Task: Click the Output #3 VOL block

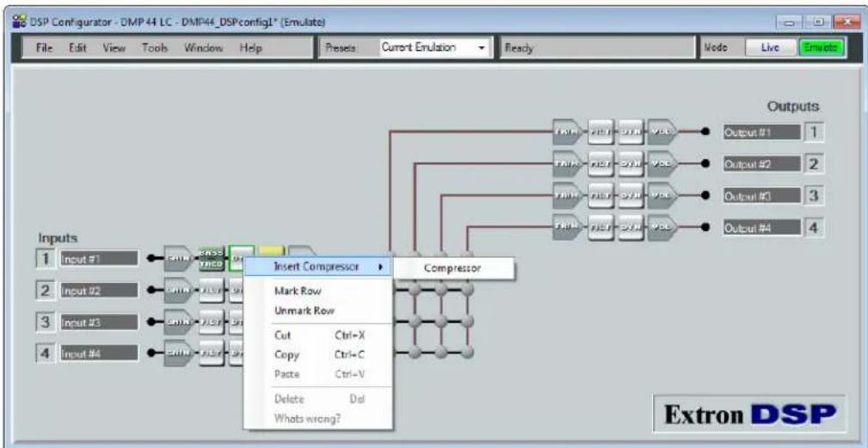Action: (x=662, y=195)
